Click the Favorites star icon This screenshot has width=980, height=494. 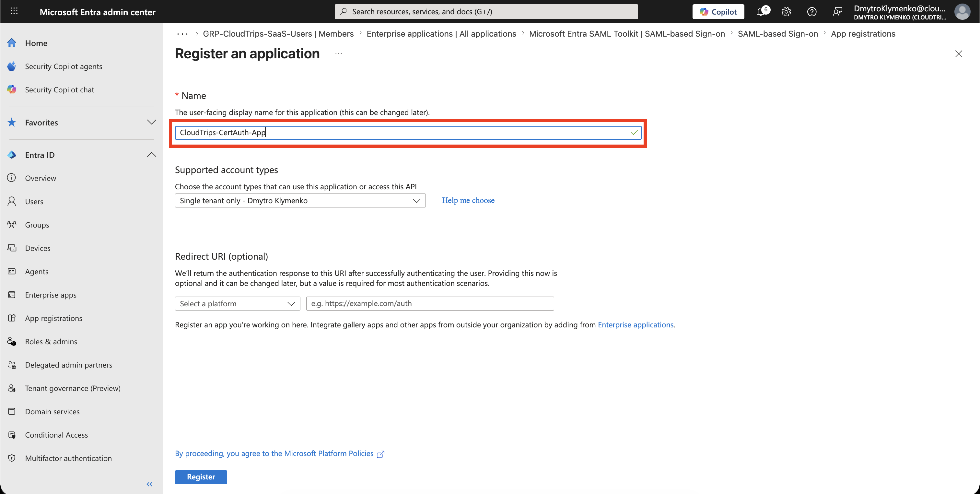click(x=12, y=122)
